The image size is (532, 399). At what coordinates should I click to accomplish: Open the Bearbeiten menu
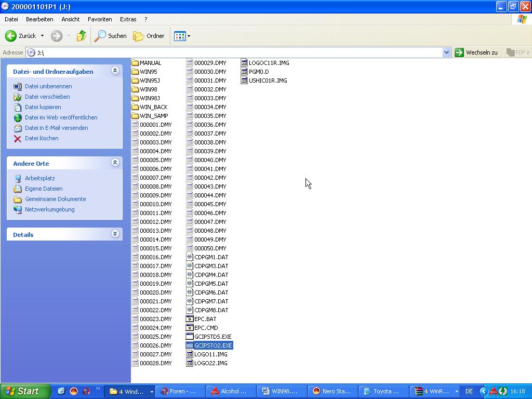(39, 19)
